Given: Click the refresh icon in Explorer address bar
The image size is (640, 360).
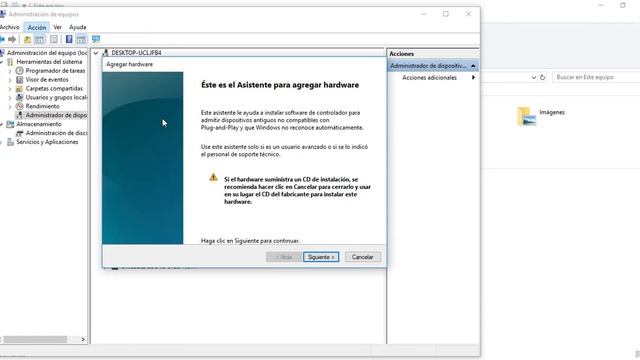Looking at the screenshot, I should point(542,77).
